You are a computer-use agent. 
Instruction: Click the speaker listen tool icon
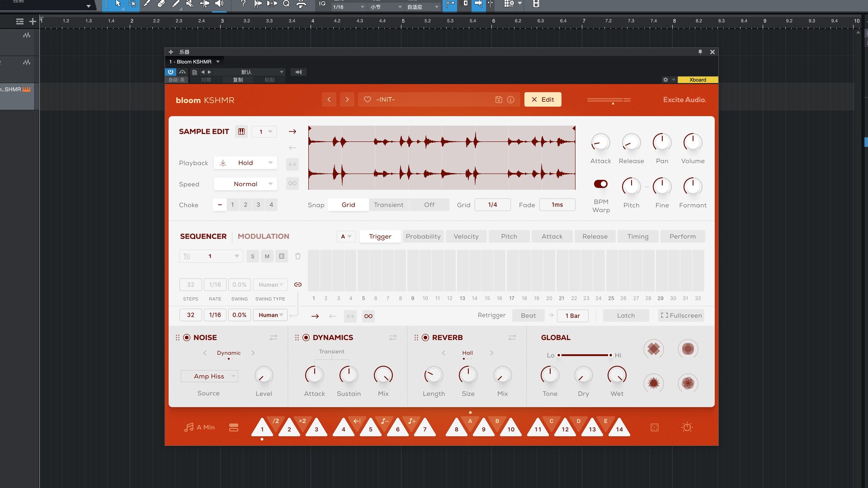tap(219, 4)
